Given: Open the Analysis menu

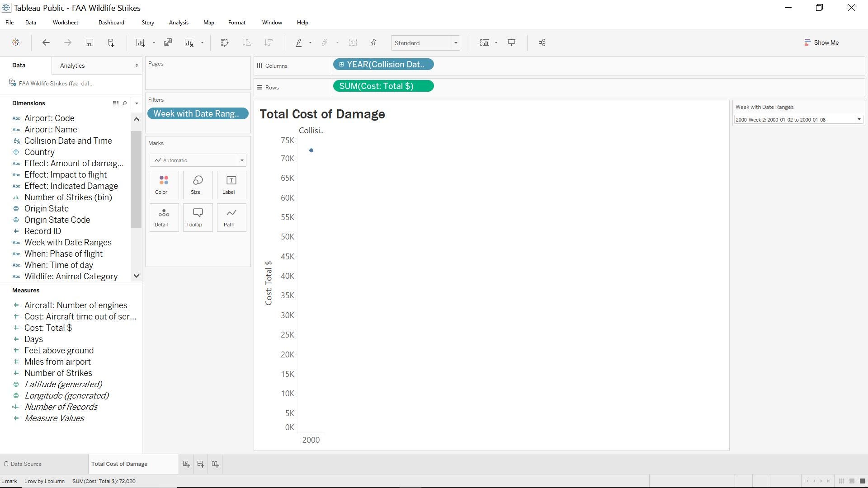Looking at the screenshot, I should (x=179, y=23).
